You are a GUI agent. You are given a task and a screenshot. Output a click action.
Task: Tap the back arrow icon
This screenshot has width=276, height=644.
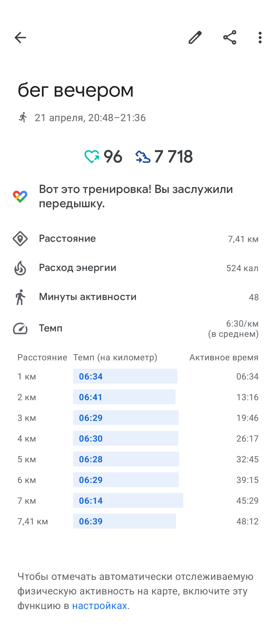(x=20, y=38)
